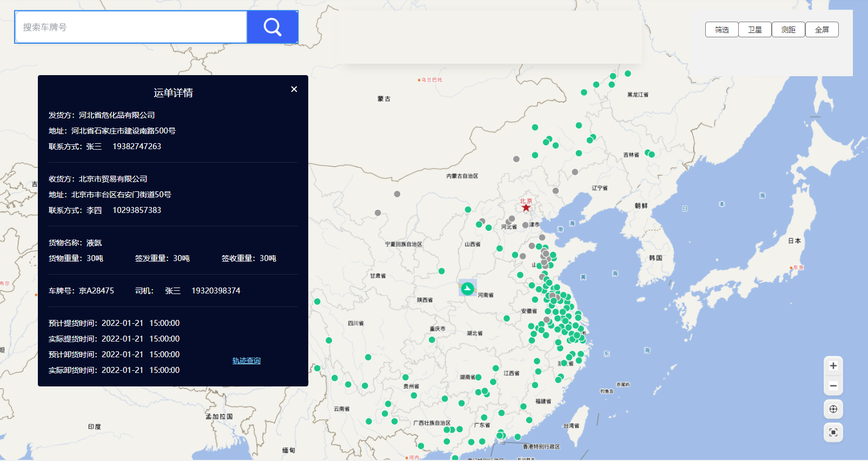
Task: Switch to 卫星 satellite view
Action: click(x=755, y=30)
